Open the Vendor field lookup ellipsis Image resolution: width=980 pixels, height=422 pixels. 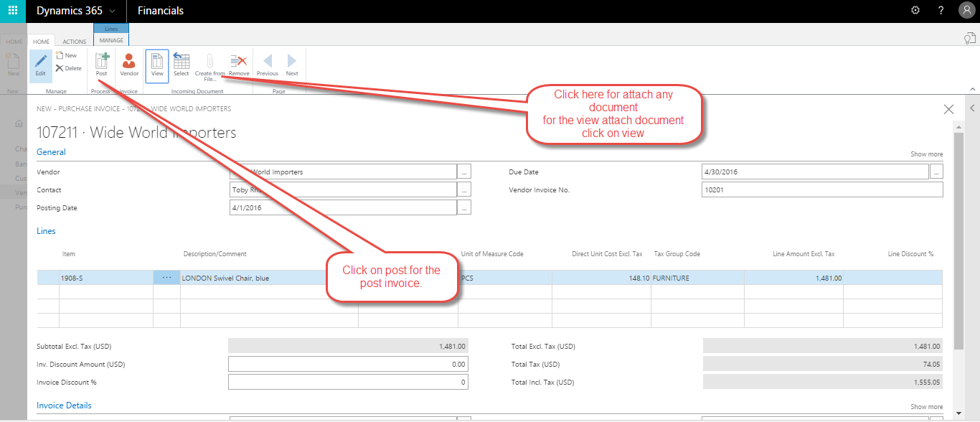464,172
